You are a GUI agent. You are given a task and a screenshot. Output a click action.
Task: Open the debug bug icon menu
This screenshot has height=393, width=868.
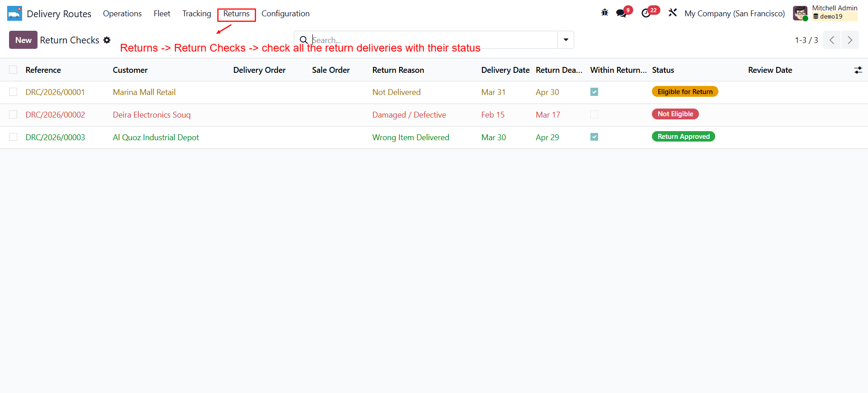point(604,13)
